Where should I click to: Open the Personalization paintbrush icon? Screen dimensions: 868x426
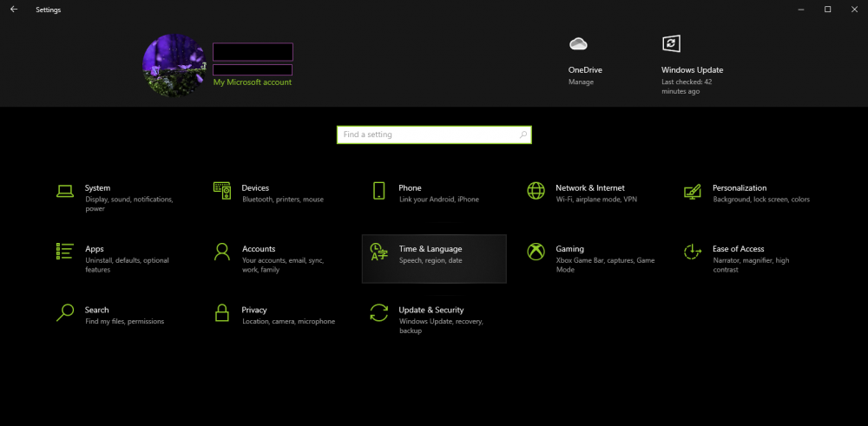(x=693, y=191)
